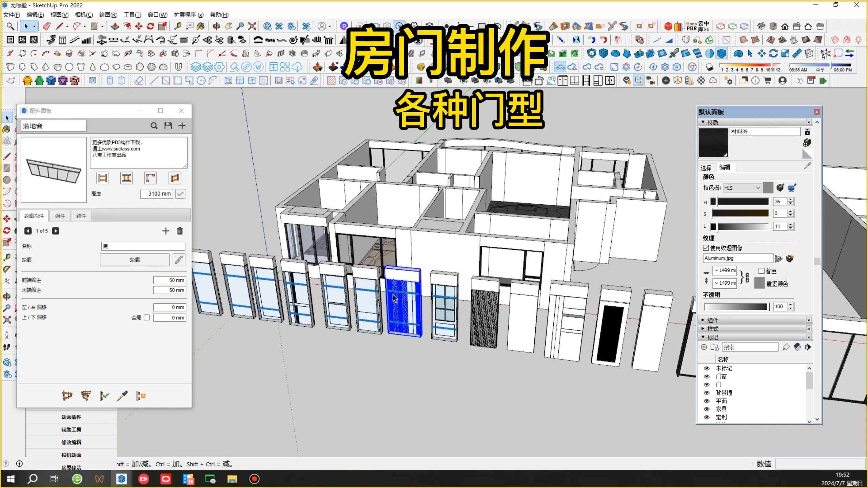The image size is (868, 488).
Task: Click the browse texture folder icon
Action: (x=779, y=259)
